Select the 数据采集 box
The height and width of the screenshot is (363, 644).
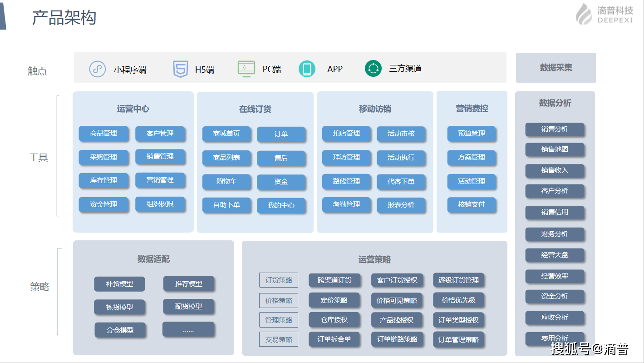pyautogui.click(x=556, y=68)
